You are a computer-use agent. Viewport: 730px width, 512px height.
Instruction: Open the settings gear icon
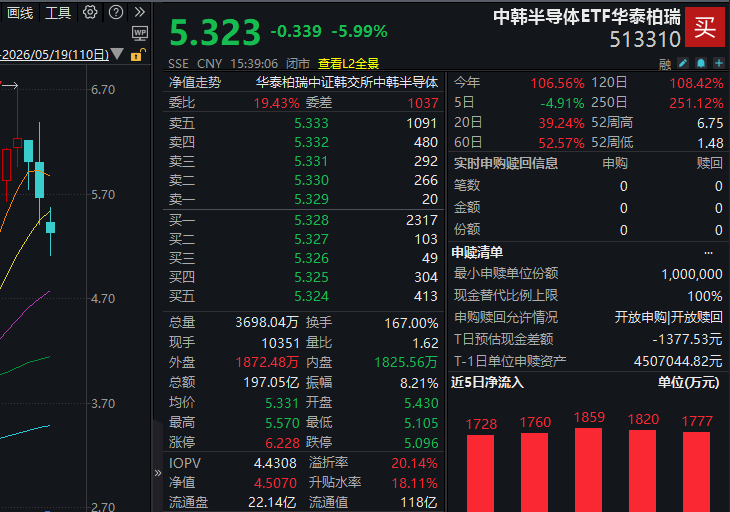click(90, 12)
